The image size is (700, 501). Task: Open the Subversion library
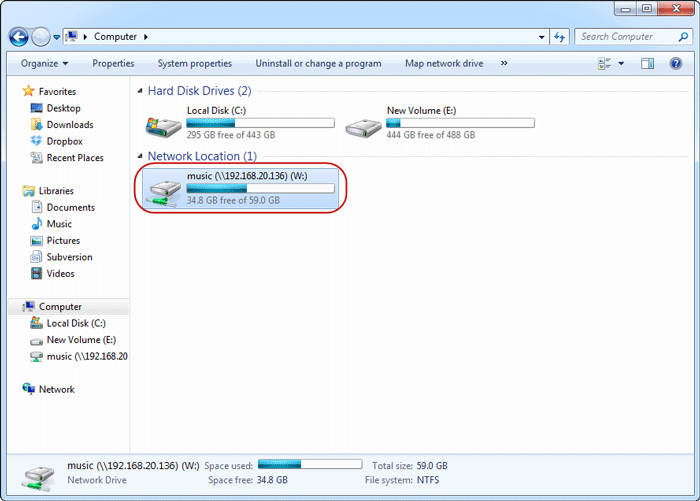point(70,257)
